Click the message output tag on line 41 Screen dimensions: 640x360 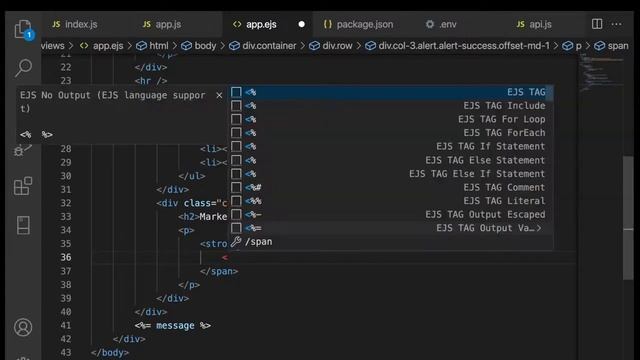[173, 325]
